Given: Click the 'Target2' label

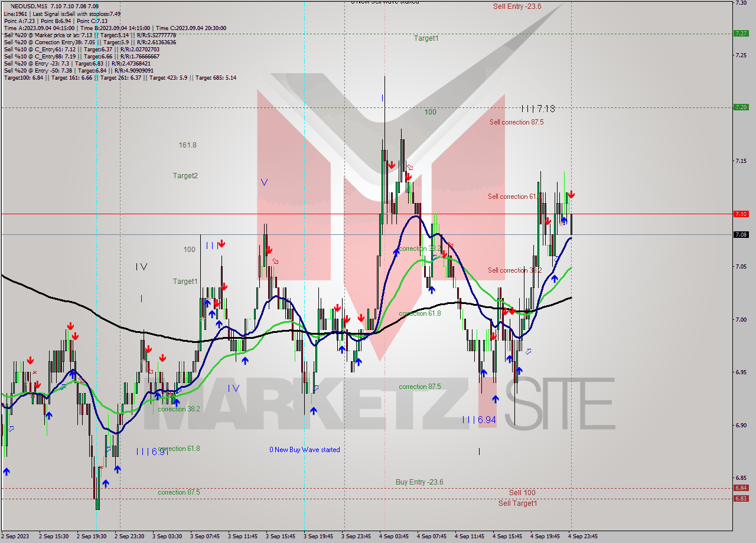Looking at the screenshot, I should coord(185,175).
